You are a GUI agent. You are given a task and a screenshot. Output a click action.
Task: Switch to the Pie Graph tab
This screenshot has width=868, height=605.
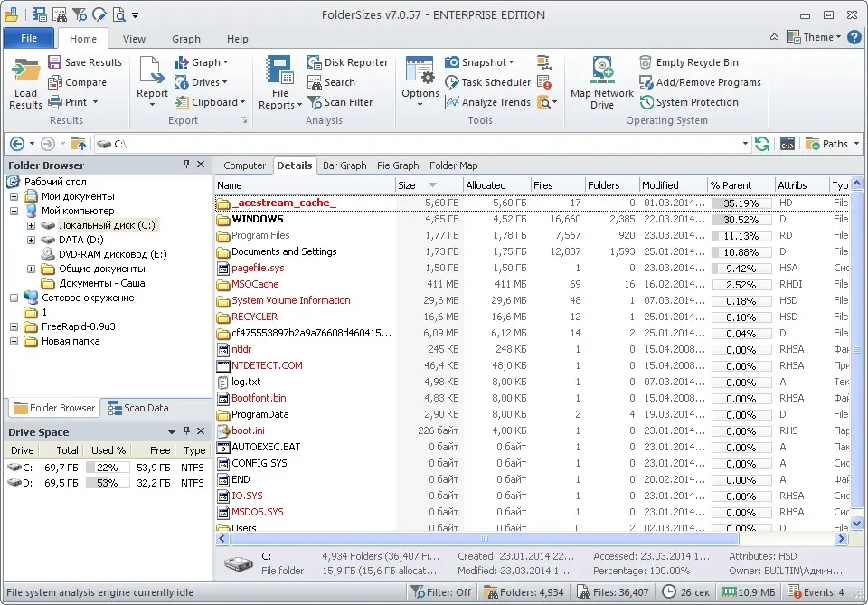(x=398, y=165)
